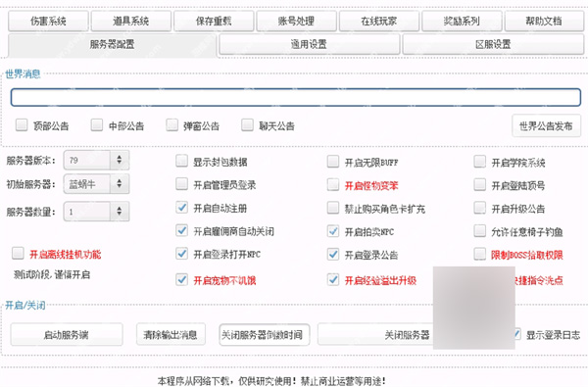Screen dimensions: 588x387
Task: Tick the 弹窗公告 checkbox
Action: (x=172, y=124)
